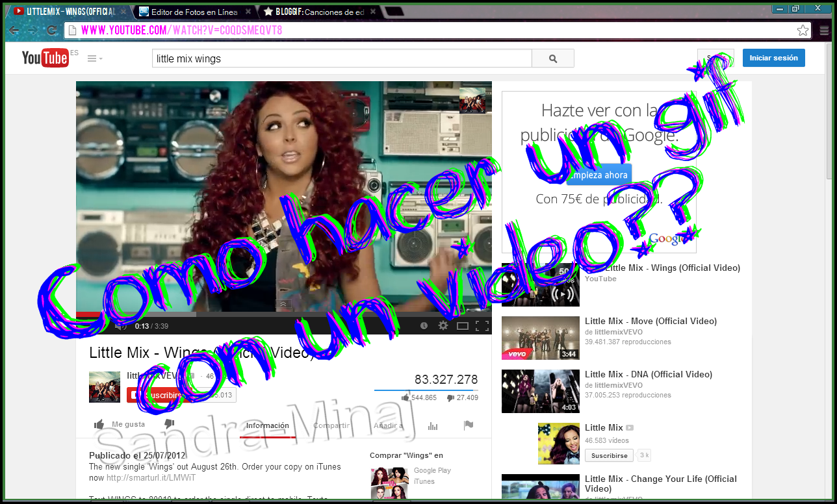Focus the search box containing 'little mix wings'
Image resolution: width=837 pixels, height=504 pixels.
(x=342, y=58)
